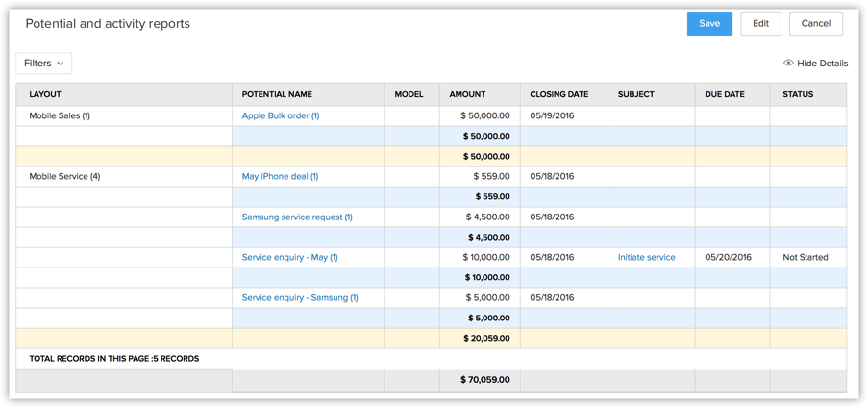Select the Mobile Sales (1) group row
Image resolution: width=868 pixels, height=408 pixels.
(60, 115)
